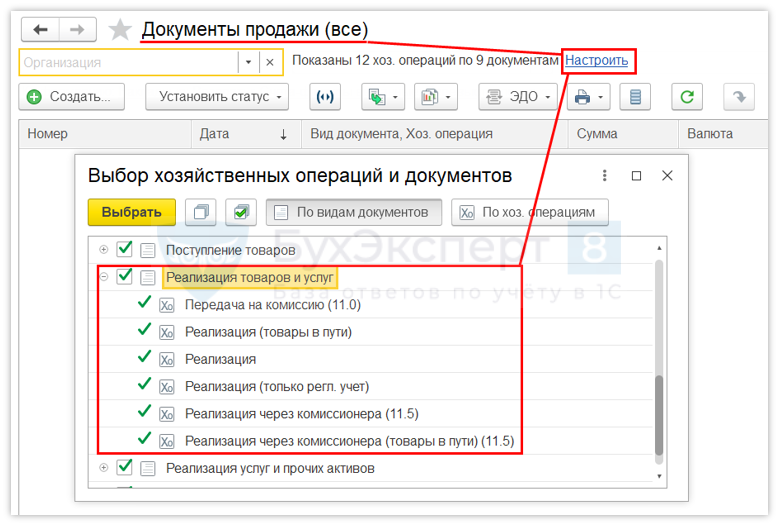This screenshot has height=526, width=779.
Task: Click into the Организация input field
Action: (x=129, y=63)
